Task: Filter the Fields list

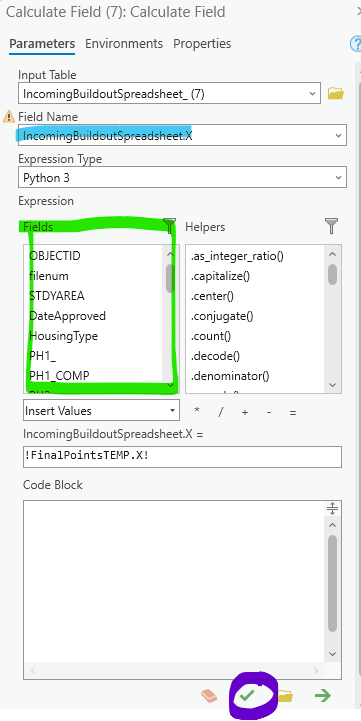Action: click(x=169, y=226)
